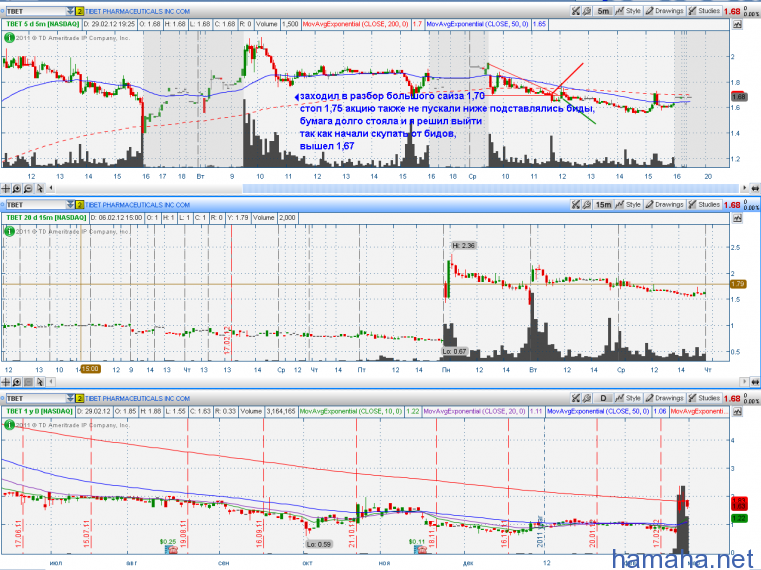Image resolution: width=761 pixels, height=570 pixels.
Task: Open wrench settings in 15m chart header
Action: pyautogui.click(x=586, y=204)
